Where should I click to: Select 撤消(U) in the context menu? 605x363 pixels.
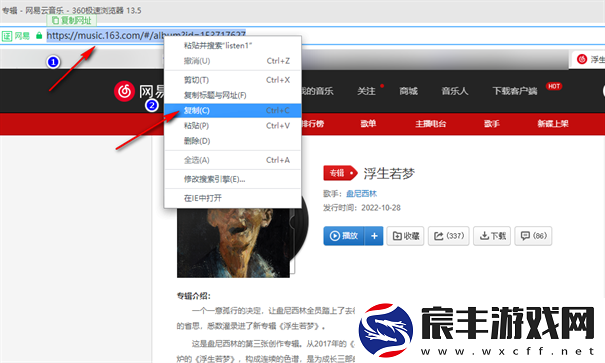[x=233, y=61]
